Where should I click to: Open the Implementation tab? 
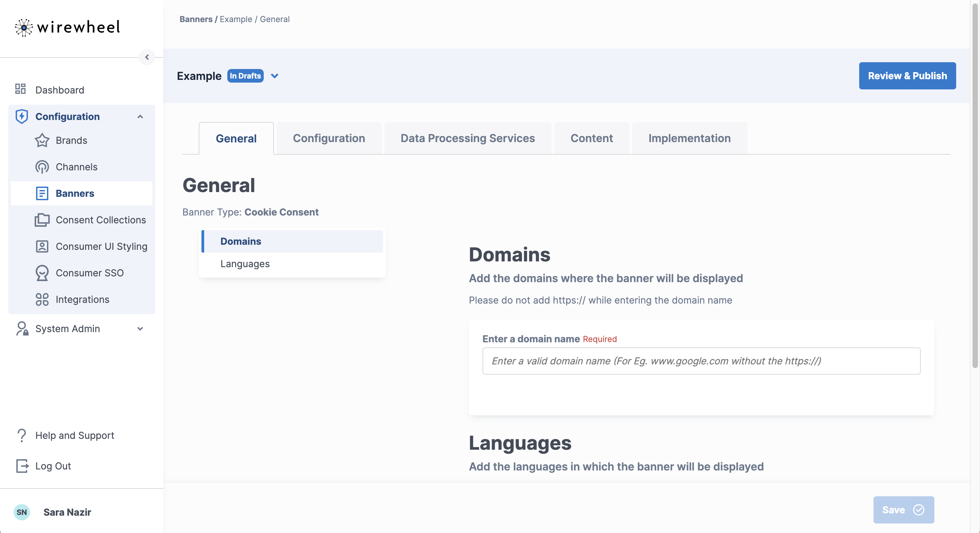689,138
